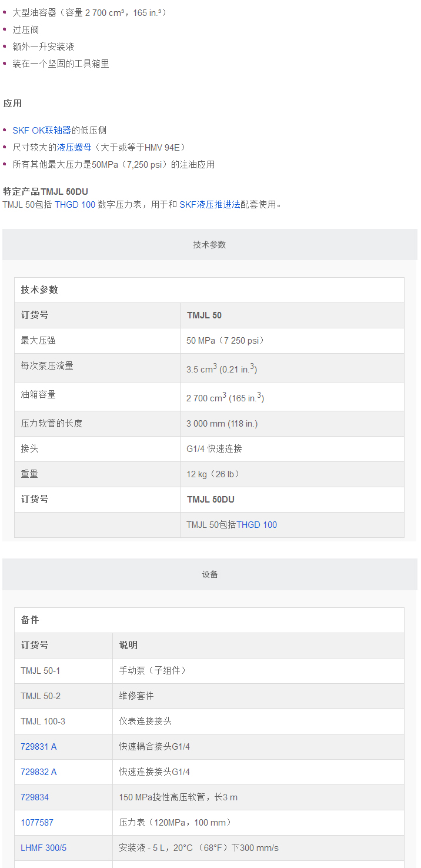Image resolution: width=421 pixels, height=868 pixels.
Task: Click the 液压螺母 hyperlink
Action: point(74,147)
